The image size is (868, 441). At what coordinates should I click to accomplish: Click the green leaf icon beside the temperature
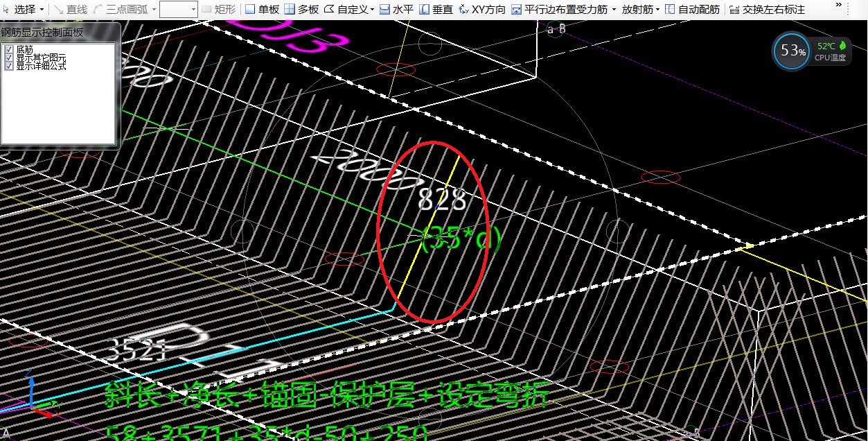842,46
